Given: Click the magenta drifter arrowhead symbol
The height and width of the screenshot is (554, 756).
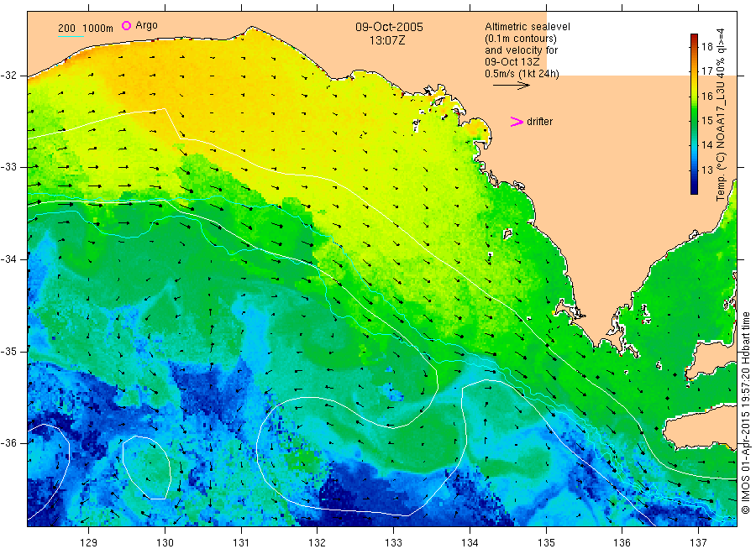Looking at the screenshot, I should (x=517, y=122).
